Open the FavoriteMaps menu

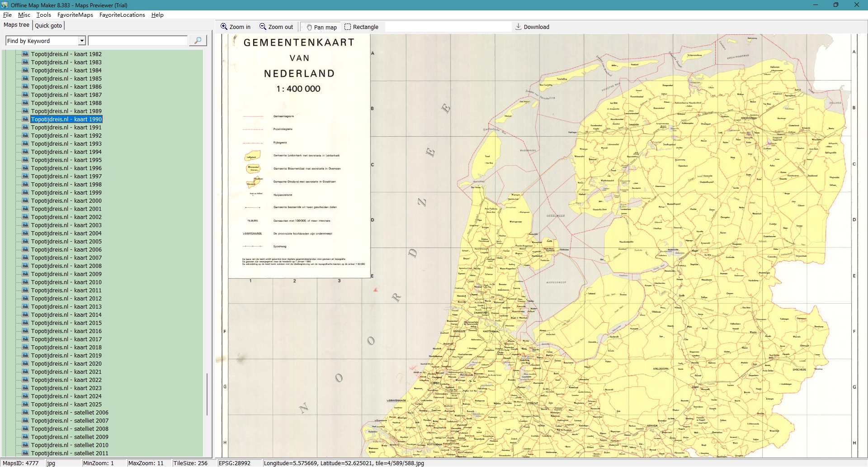[75, 15]
